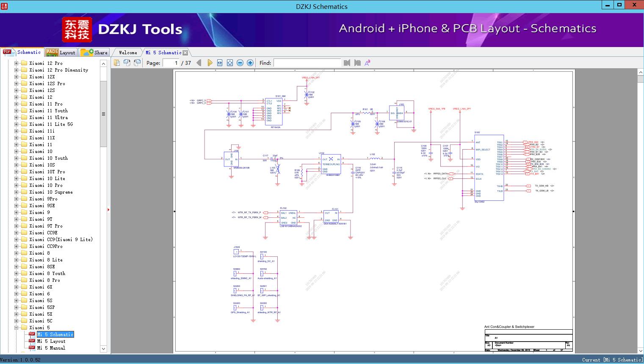
Task: Collapse side panel with red splitter arrow
Action: click(109, 209)
